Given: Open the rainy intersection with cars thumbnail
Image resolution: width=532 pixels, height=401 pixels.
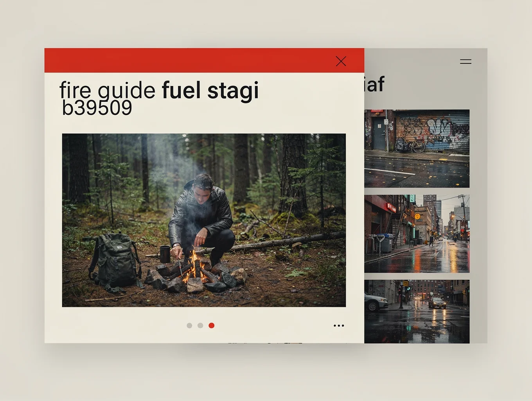Looking at the screenshot, I should click(x=417, y=312).
